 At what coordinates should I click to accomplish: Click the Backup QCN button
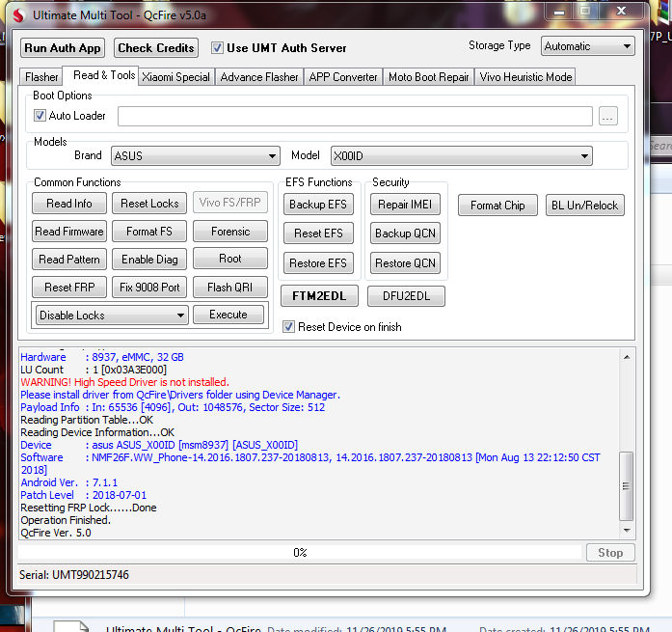pos(405,234)
